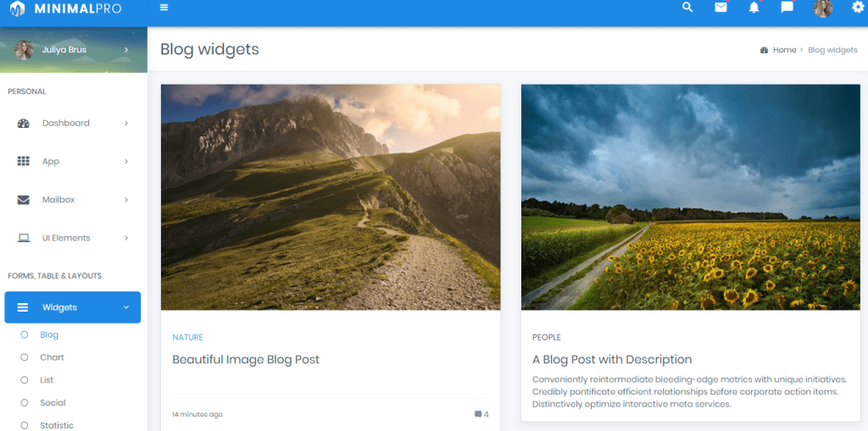Click the Blog widgets page heading
The height and width of the screenshot is (431, 868).
pos(210,49)
